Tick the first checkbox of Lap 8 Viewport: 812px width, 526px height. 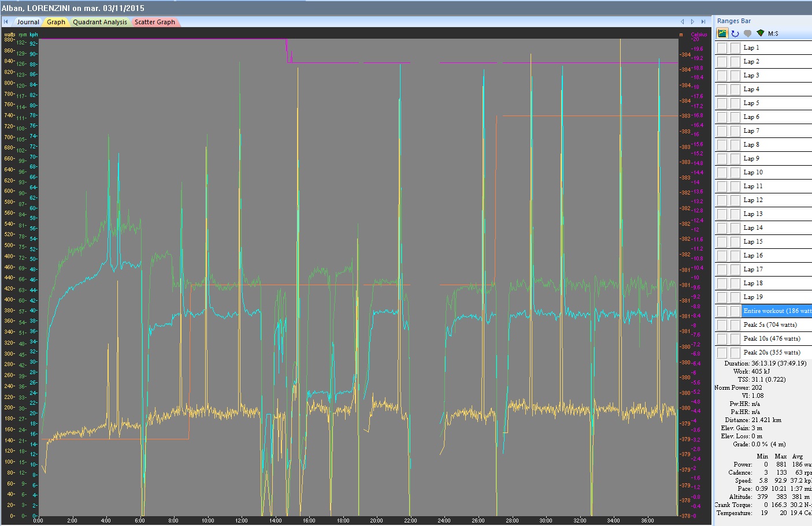pyautogui.click(x=722, y=145)
